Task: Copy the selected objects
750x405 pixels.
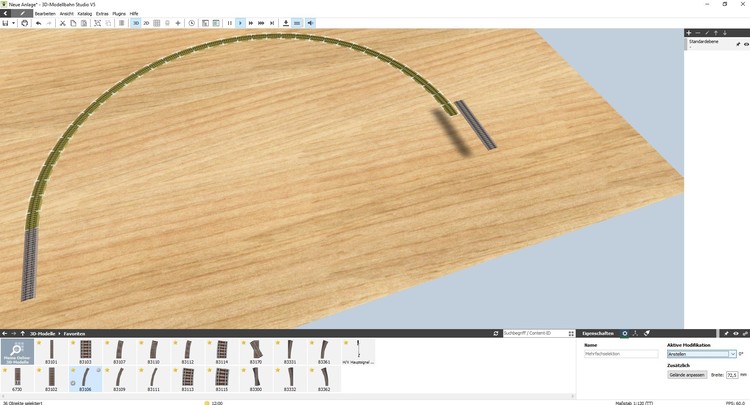Action: coord(73,23)
